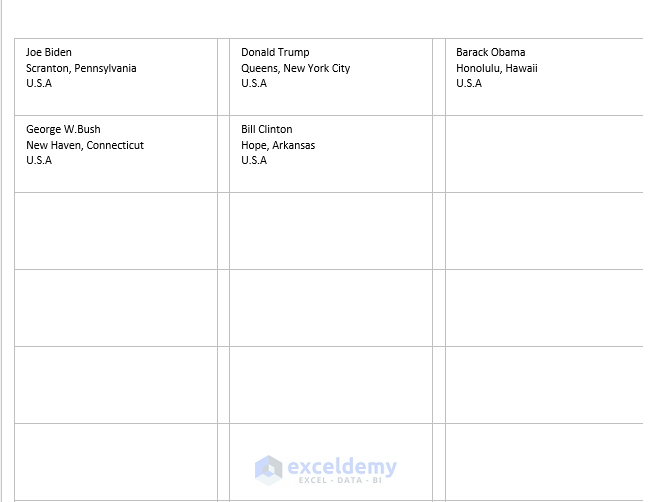Screen dimensions: 652x502
Task: Select the Barack Obama name line
Action: click(490, 52)
